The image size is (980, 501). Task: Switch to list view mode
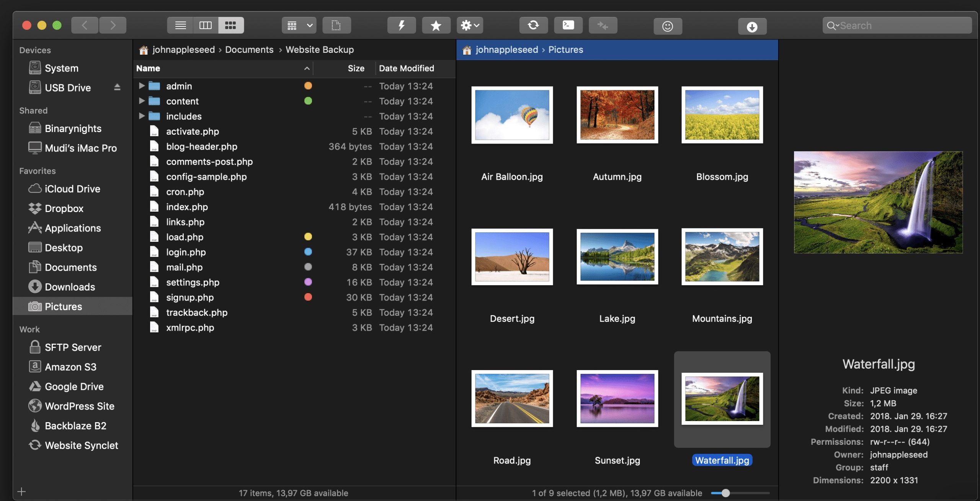180,26
